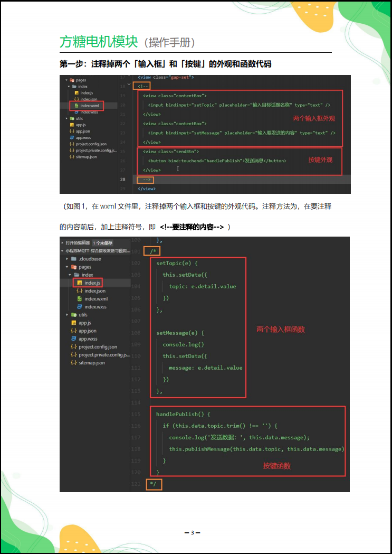
Task: Click app.js icon in upper file tree
Action: 72,125
